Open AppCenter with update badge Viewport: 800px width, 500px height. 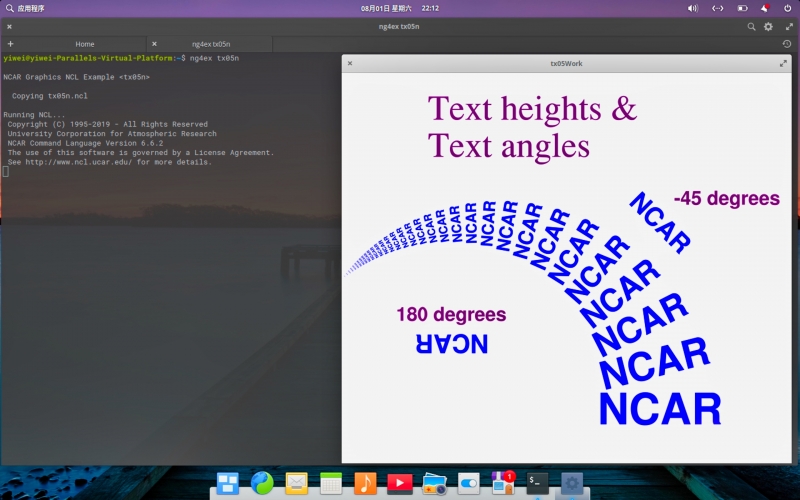pyautogui.click(x=503, y=484)
